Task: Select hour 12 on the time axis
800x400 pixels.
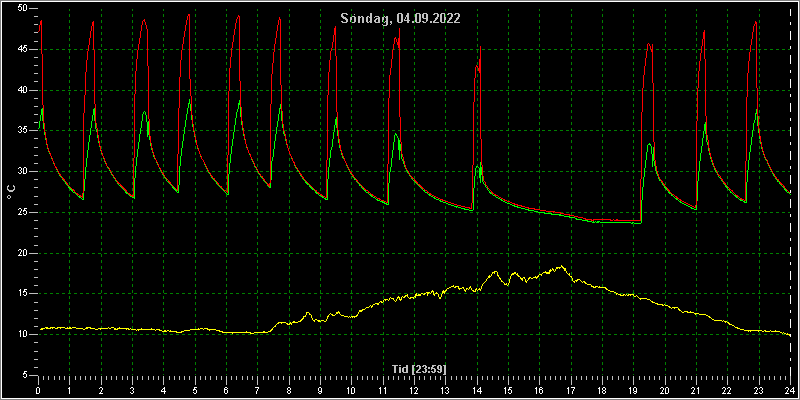Action: pos(414,391)
